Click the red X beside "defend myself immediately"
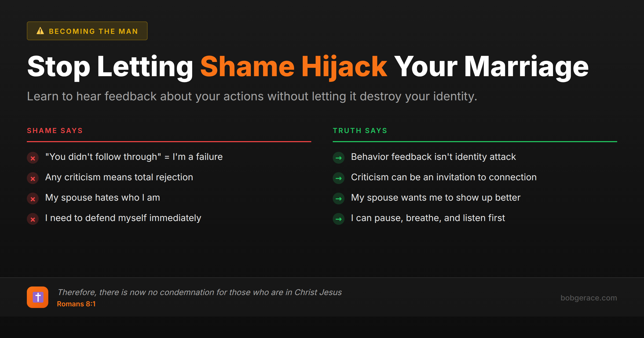The image size is (644, 338). coord(33,219)
